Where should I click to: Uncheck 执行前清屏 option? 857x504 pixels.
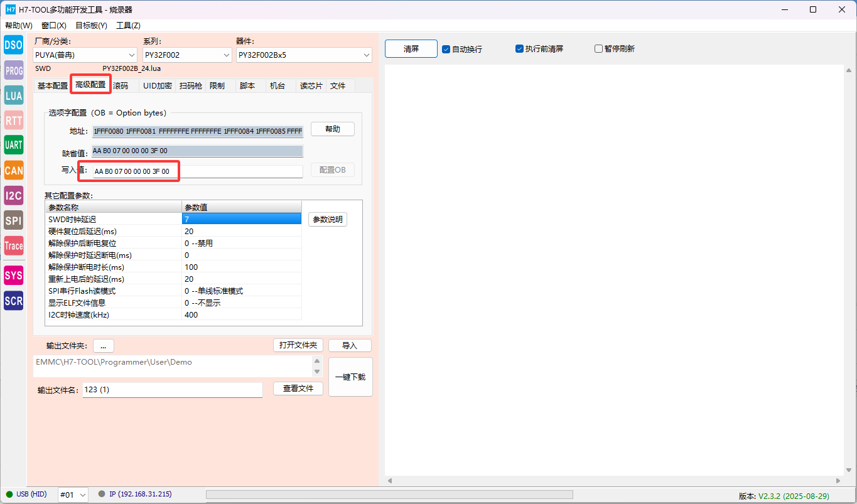(x=519, y=49)
